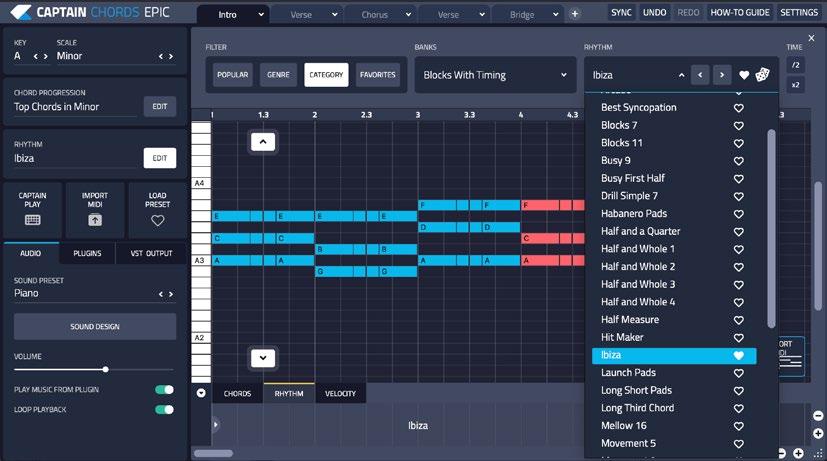
Task: Click the rhythm list vertical scrollbar
Action: tap(771, 229)
